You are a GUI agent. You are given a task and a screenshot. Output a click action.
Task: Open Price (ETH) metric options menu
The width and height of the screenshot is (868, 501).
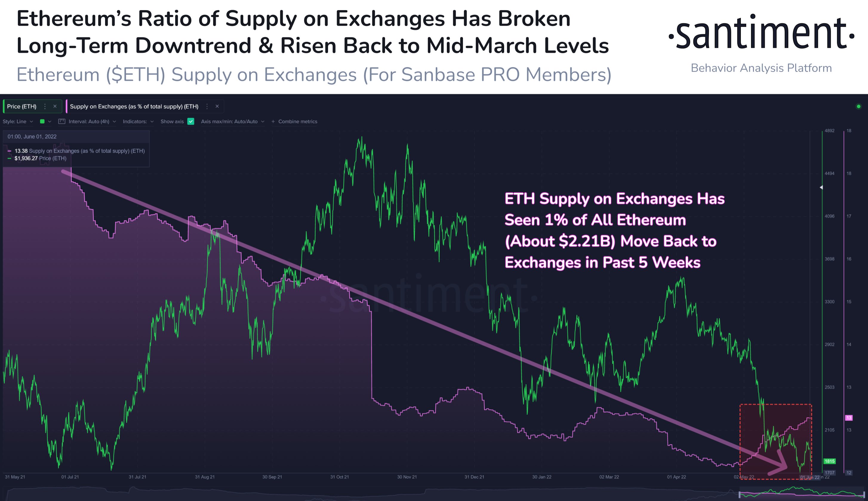pyautogui.click(x=45, y=107)
